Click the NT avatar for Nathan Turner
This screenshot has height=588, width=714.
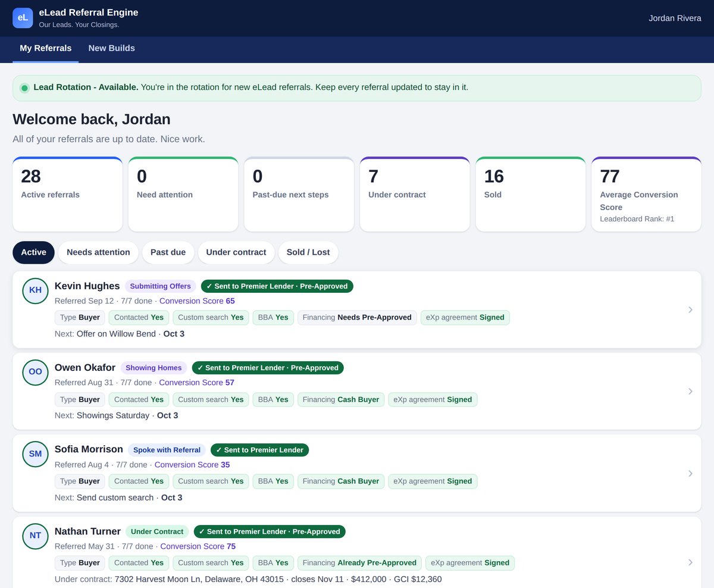click(x=35, y=536)
